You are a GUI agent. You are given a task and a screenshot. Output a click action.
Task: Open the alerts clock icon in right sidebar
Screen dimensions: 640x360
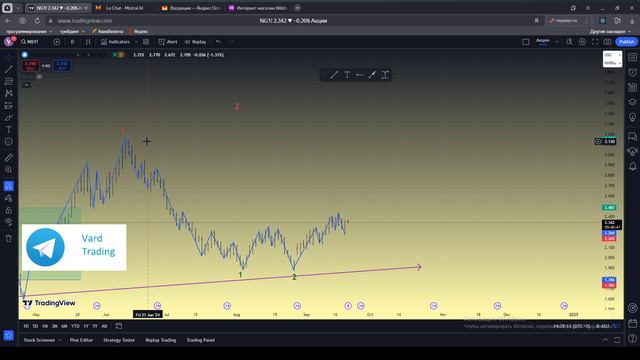coord(633,72)
